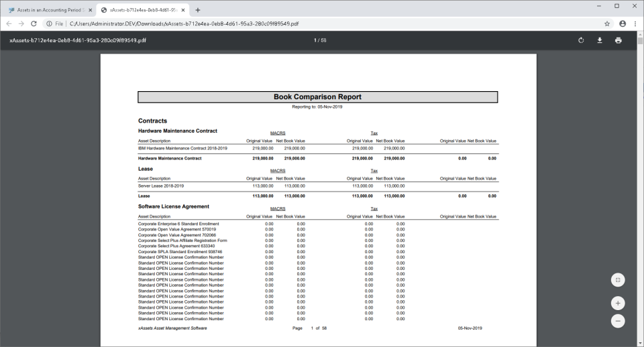Viewport: 644px width, 347px height.
Task: Minimize the Chrome window
Action: (599, 6)
